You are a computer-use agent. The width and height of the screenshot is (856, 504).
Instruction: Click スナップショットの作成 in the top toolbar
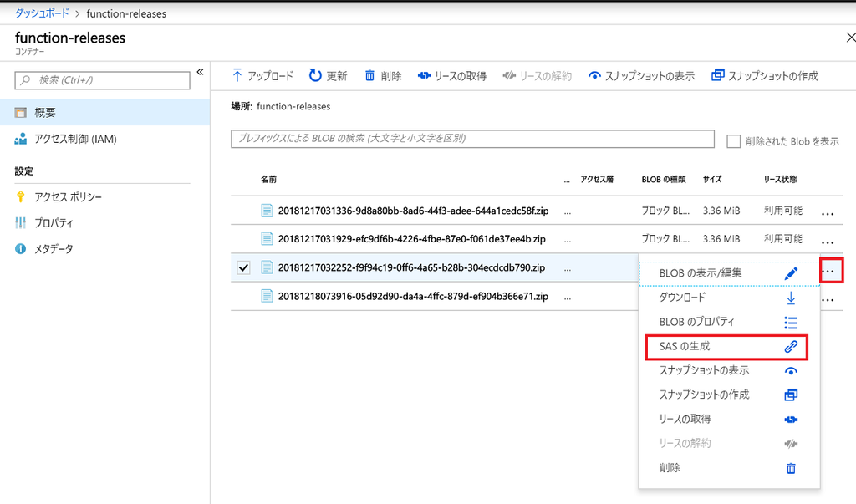[x=765, y=76]
